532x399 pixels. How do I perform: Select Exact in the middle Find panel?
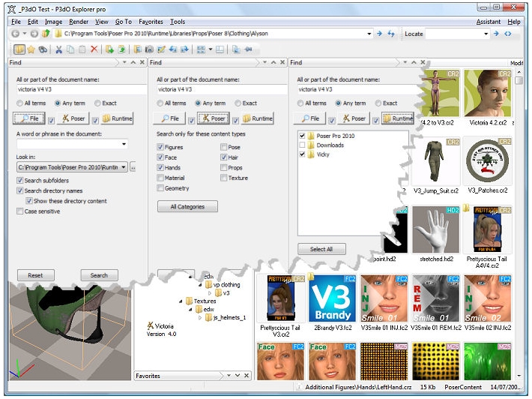tap(238, 103)
